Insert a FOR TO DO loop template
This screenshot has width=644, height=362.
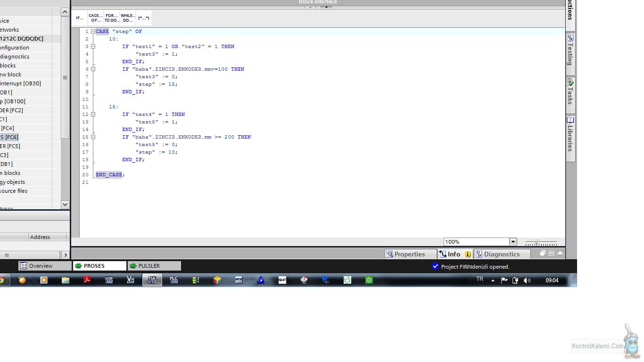click(x=112, y=18)
